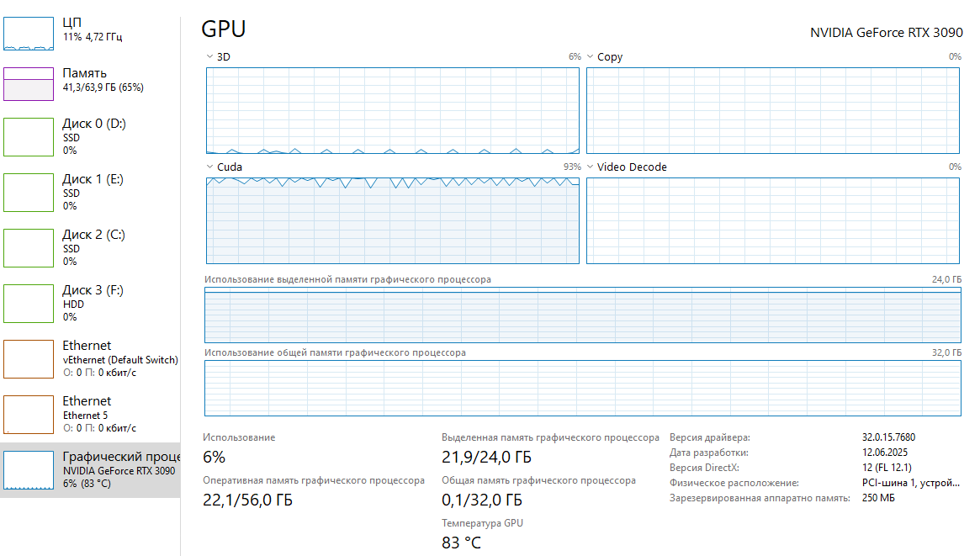Open the Copy graph engine dropdown

[x=591, y=57]
